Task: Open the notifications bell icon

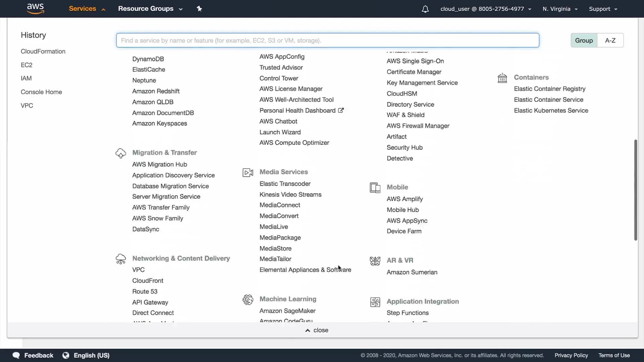Action: click(x=425, y=9)
